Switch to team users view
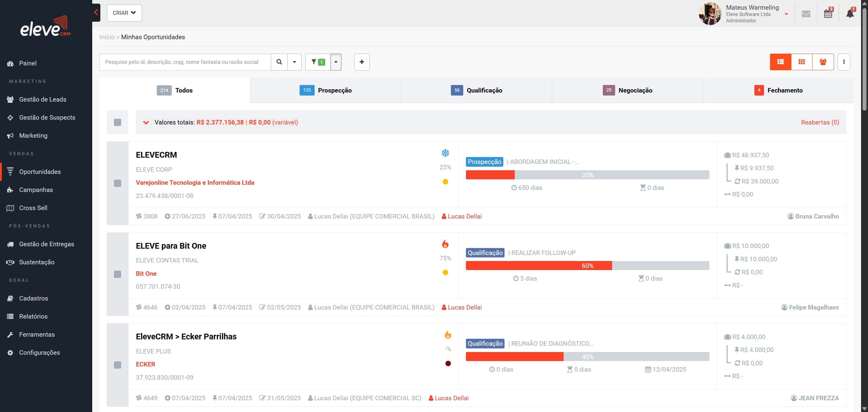Image resolution: width=868 pixels, height=412 pixels. tap(823, 62)
